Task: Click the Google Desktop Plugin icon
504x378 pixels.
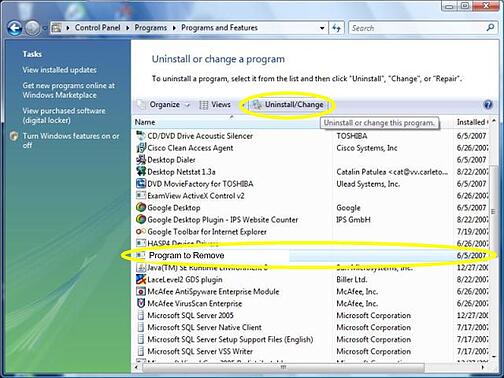Action: tap(141, 219)
